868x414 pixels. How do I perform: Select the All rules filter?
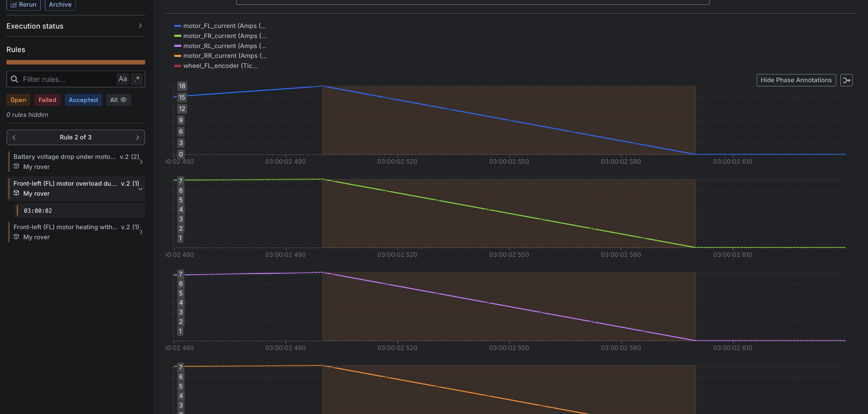tap(118, 100)
